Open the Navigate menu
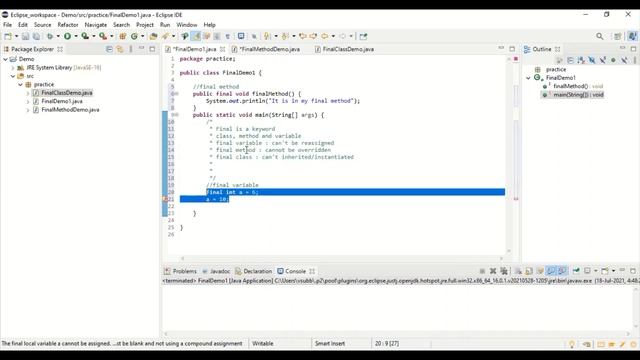640x360 pixels. [x=96, y=25]
